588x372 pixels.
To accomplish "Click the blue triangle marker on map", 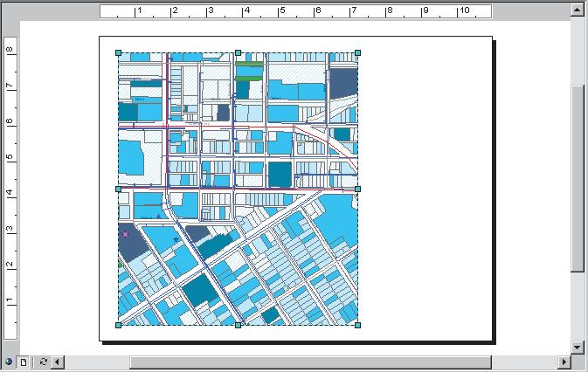I will pos(159,216).
